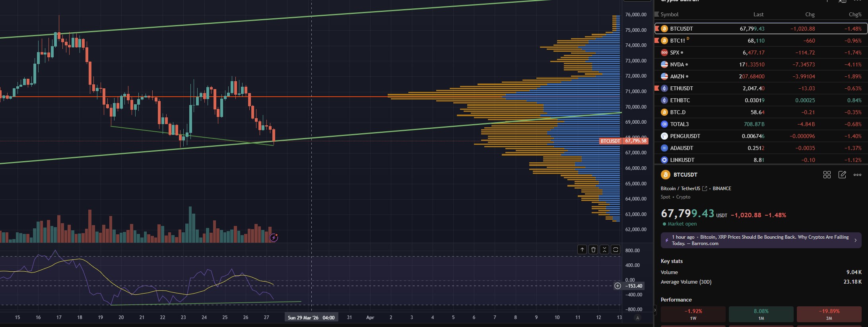
Task: Click the lightning icon in the news banner
Action: point(667,240)
